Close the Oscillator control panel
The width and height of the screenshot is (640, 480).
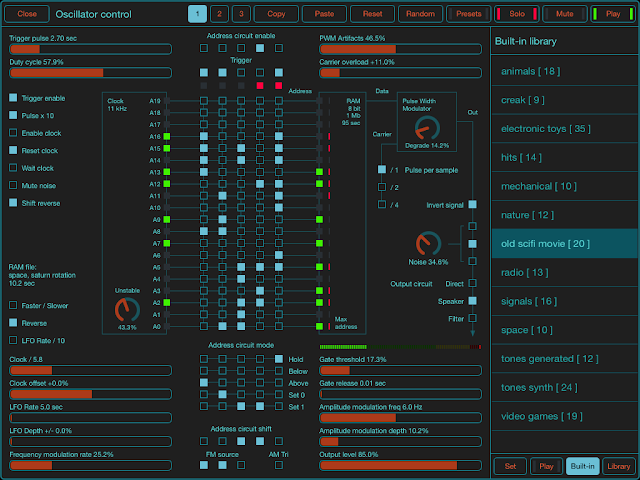point(27,14)
